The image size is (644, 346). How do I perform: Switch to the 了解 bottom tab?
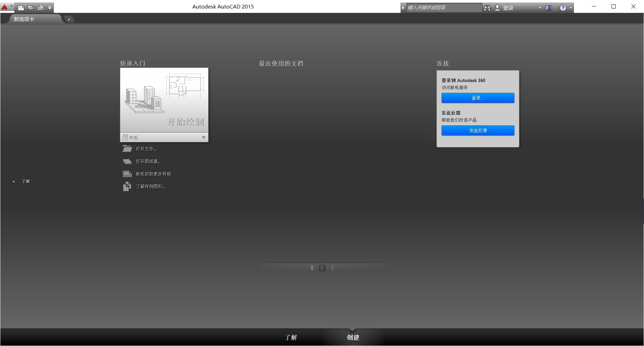tap(291, 338)
